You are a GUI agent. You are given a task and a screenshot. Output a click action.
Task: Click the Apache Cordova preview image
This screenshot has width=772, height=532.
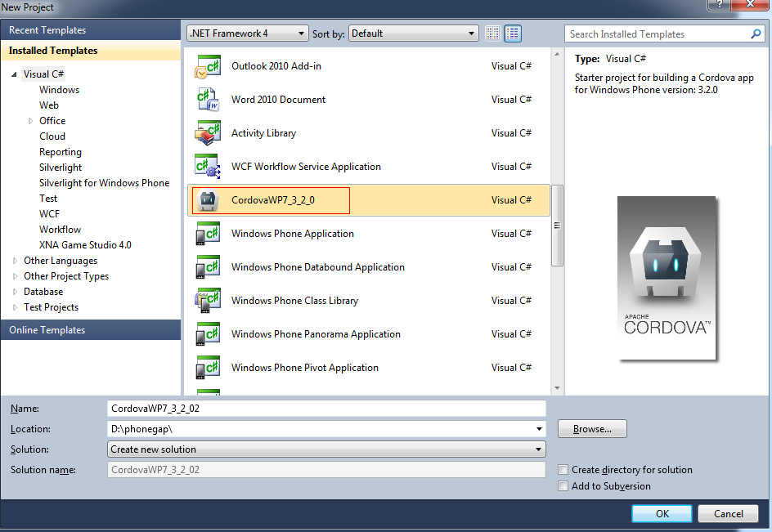click(x=667, y=278)
